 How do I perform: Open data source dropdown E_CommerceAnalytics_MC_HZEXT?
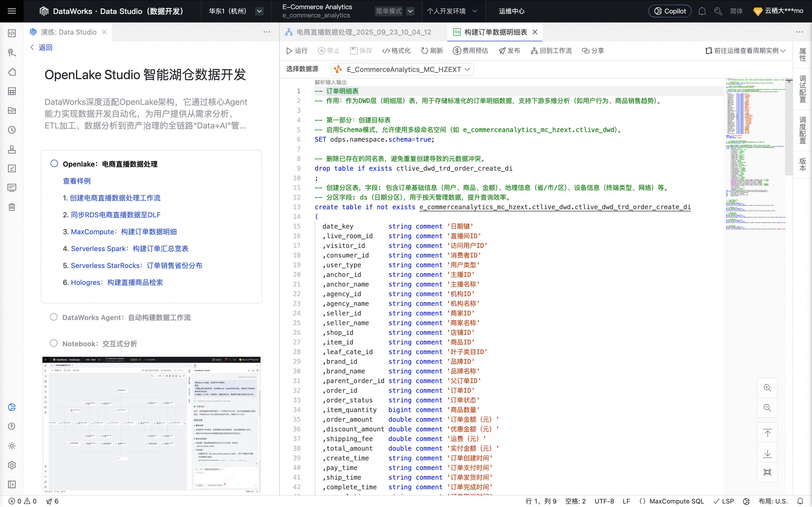403,69
